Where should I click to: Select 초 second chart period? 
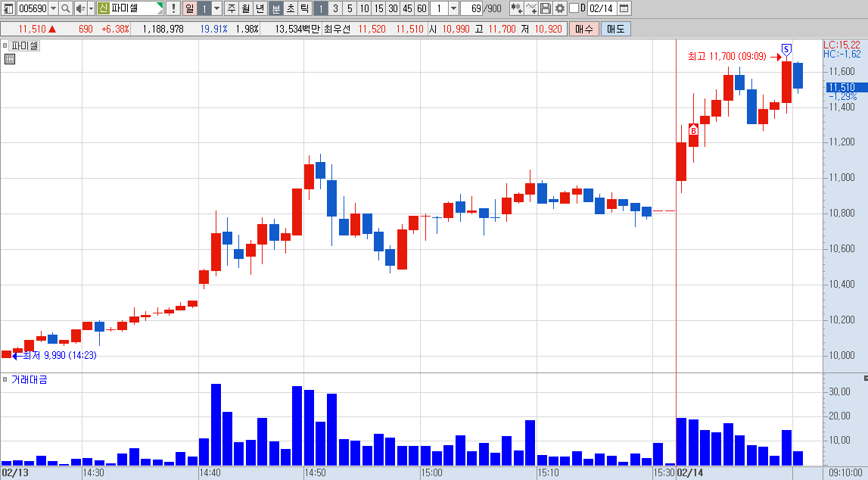[x=290, y=8]
